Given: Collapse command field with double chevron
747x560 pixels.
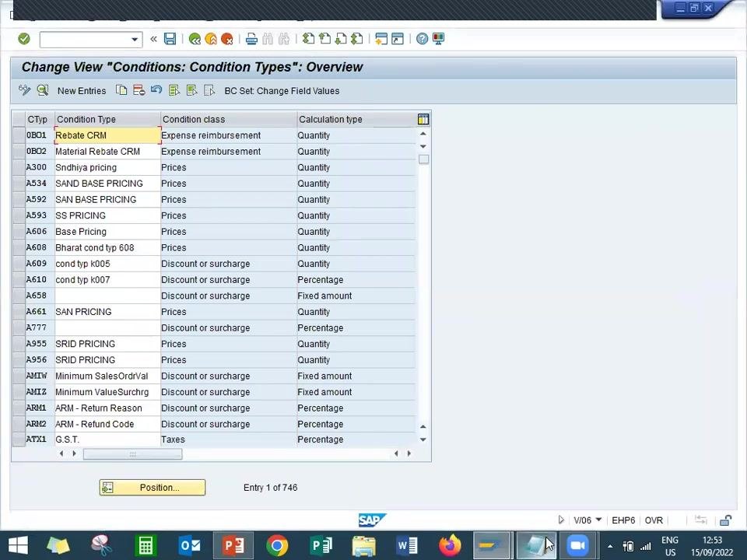Looking at the screenshot, I should tap(153, 39).
